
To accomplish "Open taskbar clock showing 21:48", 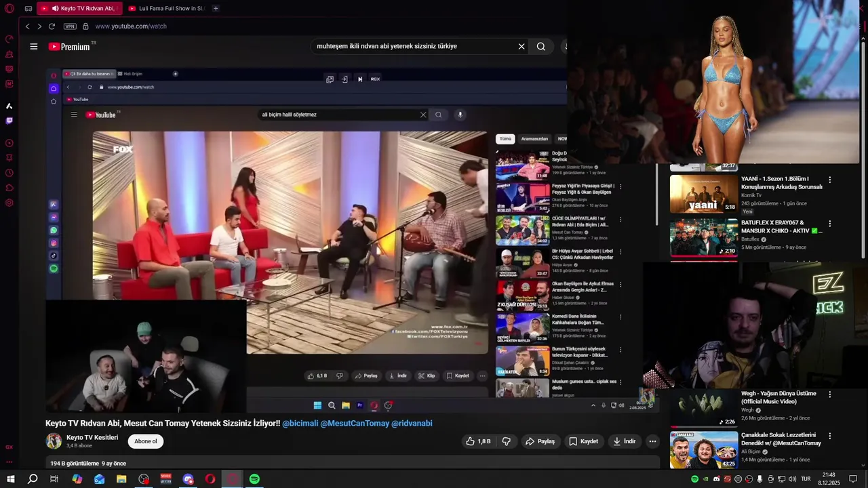I will [829, 479].
